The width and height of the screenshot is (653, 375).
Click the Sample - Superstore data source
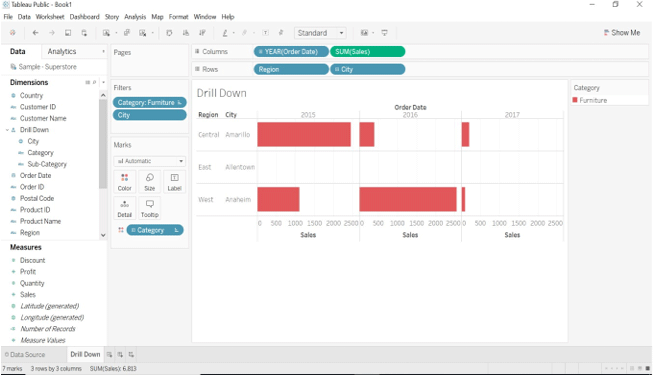click(x=44, y=67)
